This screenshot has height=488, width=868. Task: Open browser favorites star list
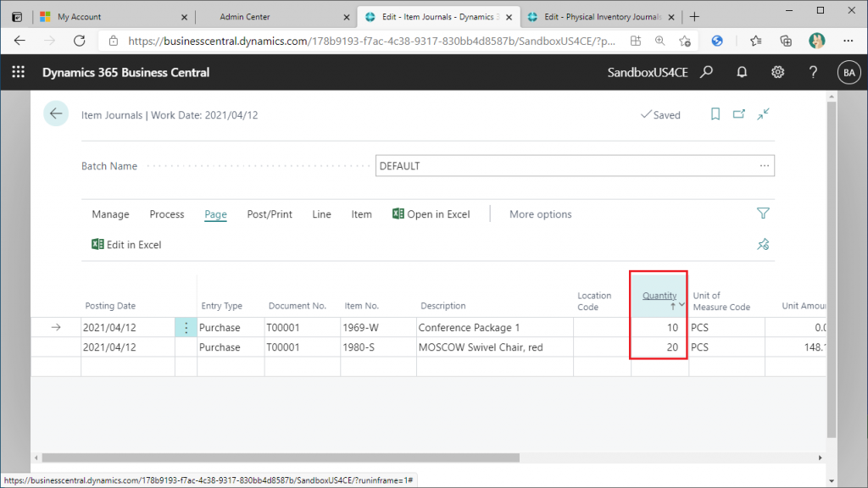click(x=755, y=41)
